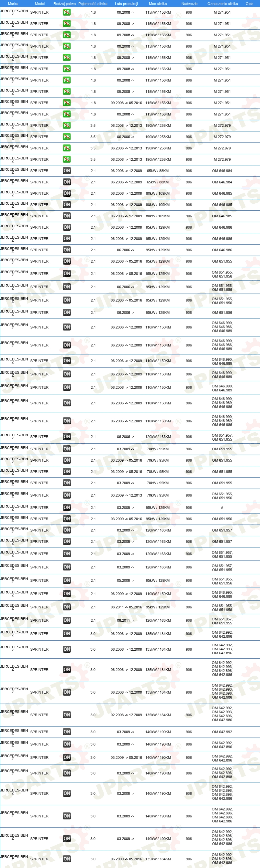Viewport: 260px width, 868px height.
Task: Click the Nadwozie column header
Action: [189, 4]
